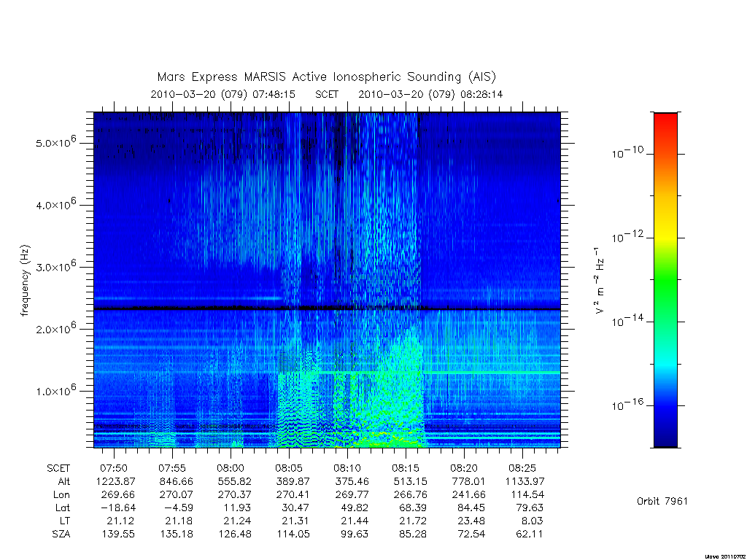Click the 'SCET' row header below the plot

coord(58,468)
